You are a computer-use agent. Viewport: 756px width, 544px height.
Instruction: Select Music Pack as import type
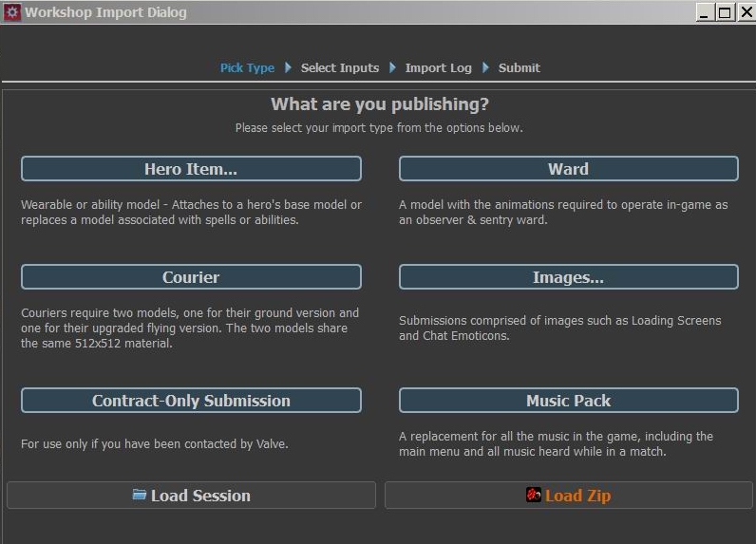[x=568, y=401]
